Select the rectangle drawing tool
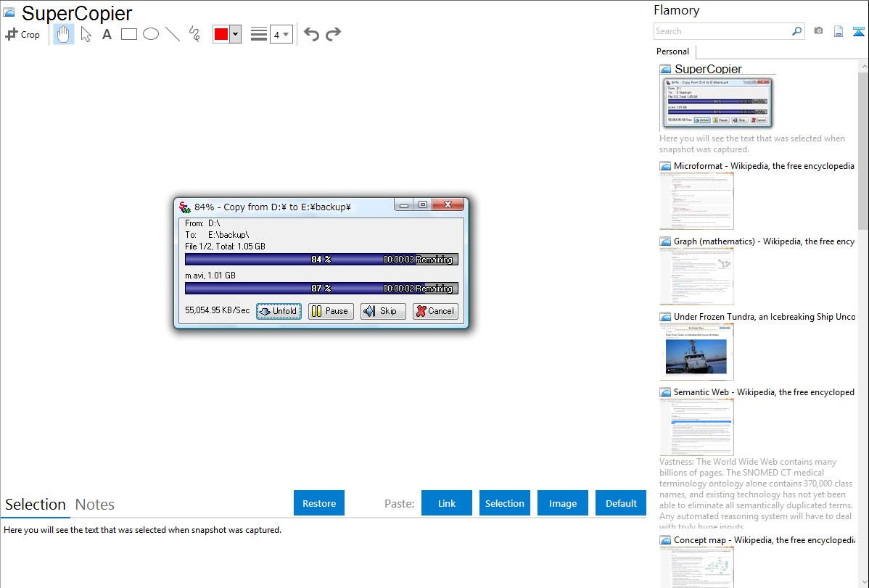This screenshot has width=869, height=588. point(128,34)
